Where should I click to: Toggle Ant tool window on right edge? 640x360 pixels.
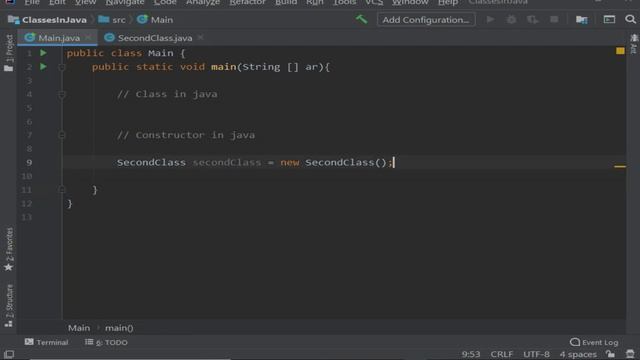coord(634,44)
